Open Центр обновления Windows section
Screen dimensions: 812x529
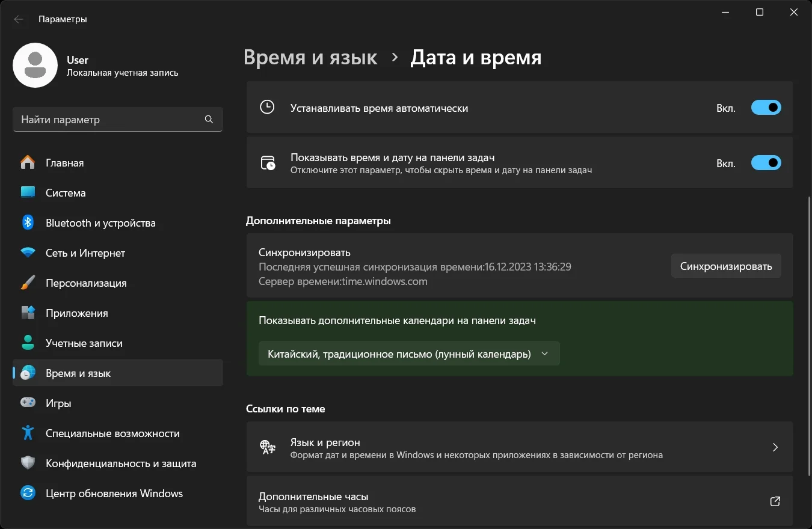point(118,494)
